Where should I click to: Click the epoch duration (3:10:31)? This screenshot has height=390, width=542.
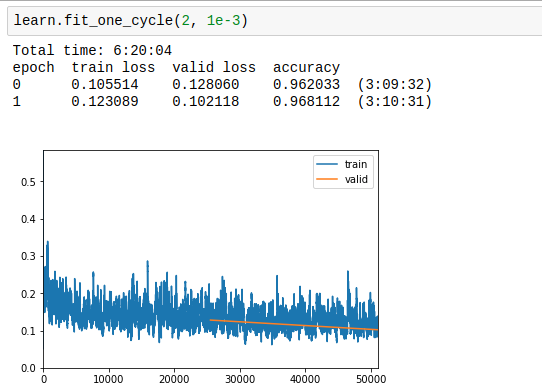[x=395, y=102]
